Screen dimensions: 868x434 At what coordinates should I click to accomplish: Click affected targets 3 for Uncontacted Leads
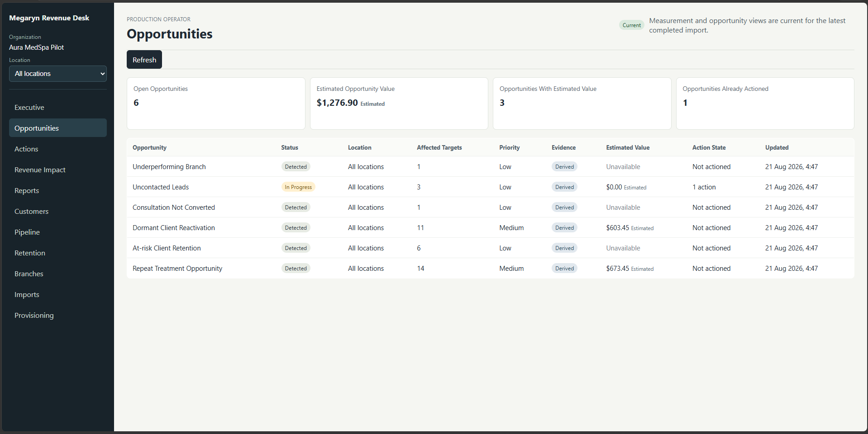419,187
